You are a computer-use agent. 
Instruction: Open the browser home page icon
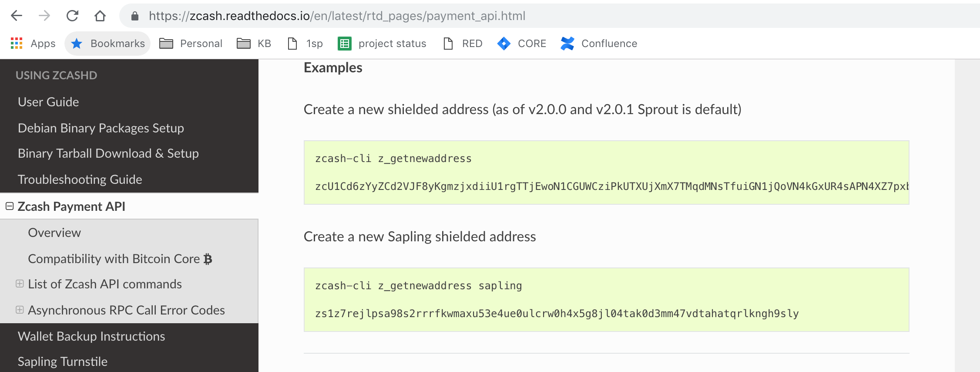click(x=100, y=16)
